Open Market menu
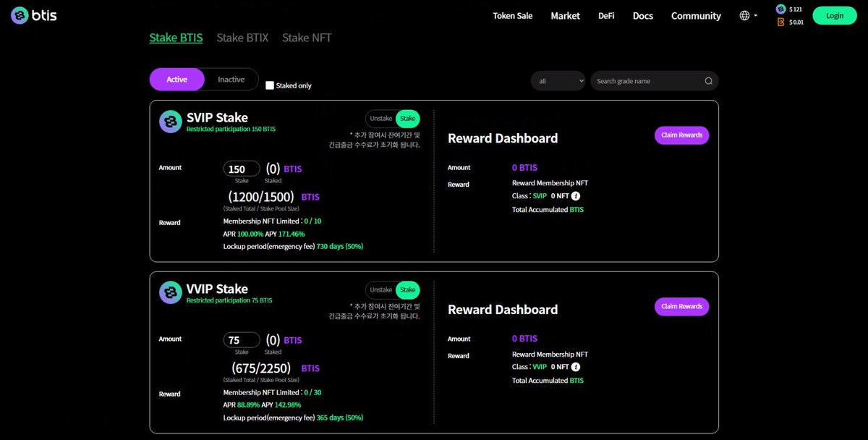Viewport: 868px width, 440px height. [x=566, y=15]
